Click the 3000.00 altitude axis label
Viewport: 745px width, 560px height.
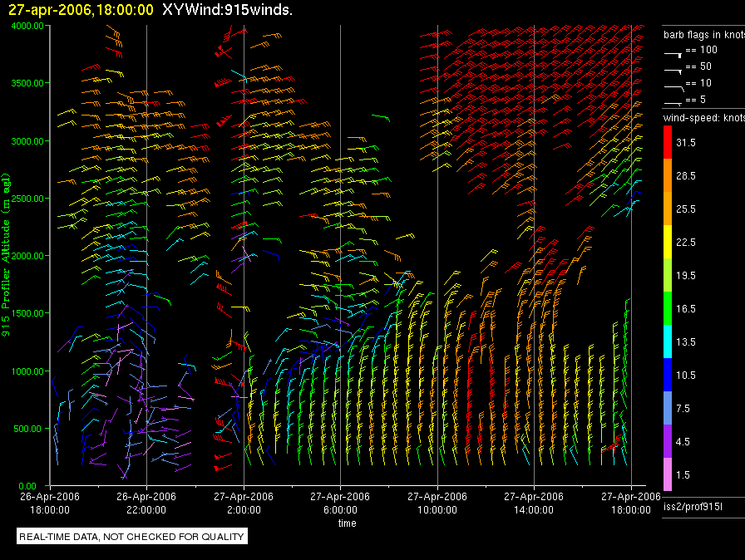27,141
